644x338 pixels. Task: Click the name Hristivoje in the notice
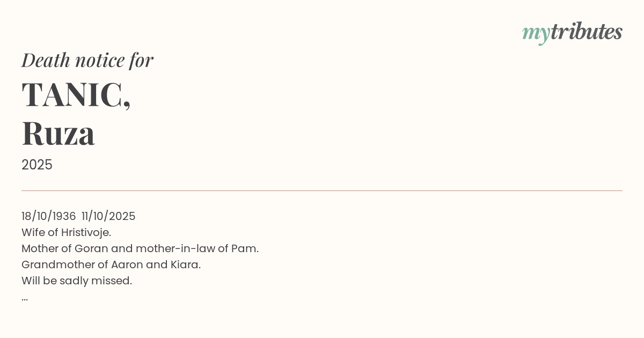pos(85,232)
